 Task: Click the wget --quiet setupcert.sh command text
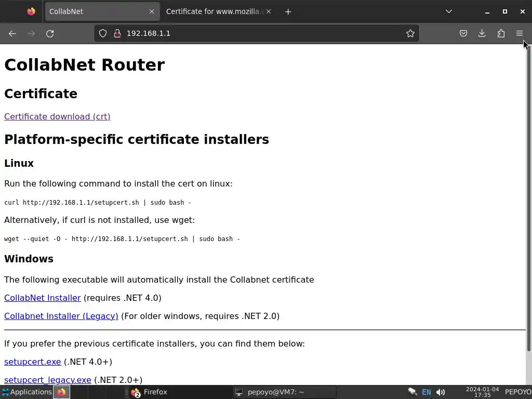coord(122,239)
